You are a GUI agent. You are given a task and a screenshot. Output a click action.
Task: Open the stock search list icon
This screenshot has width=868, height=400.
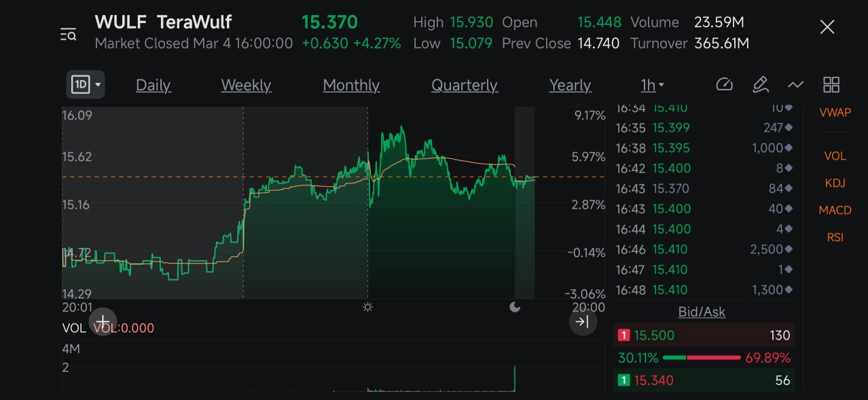68,34
